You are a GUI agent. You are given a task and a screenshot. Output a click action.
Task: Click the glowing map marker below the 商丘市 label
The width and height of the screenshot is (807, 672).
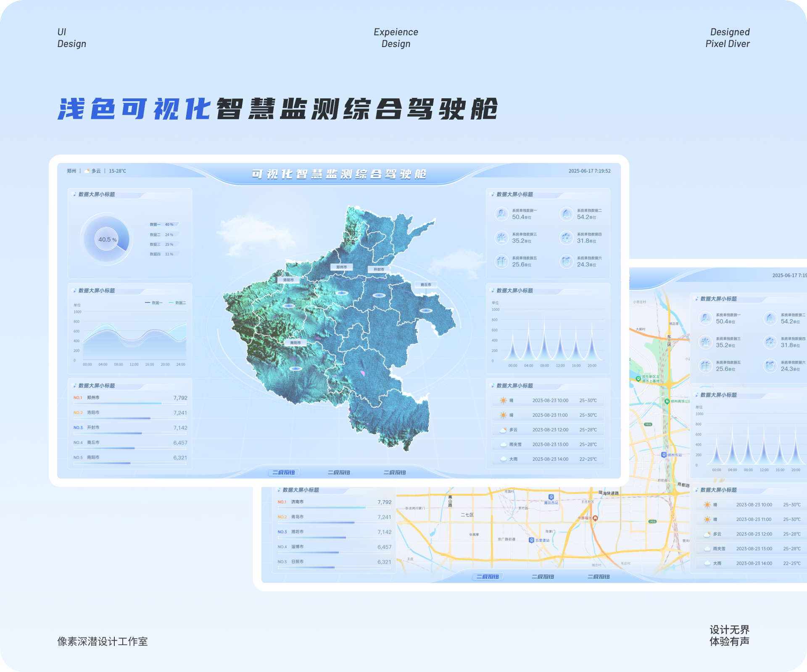click(x=426, y=310)
